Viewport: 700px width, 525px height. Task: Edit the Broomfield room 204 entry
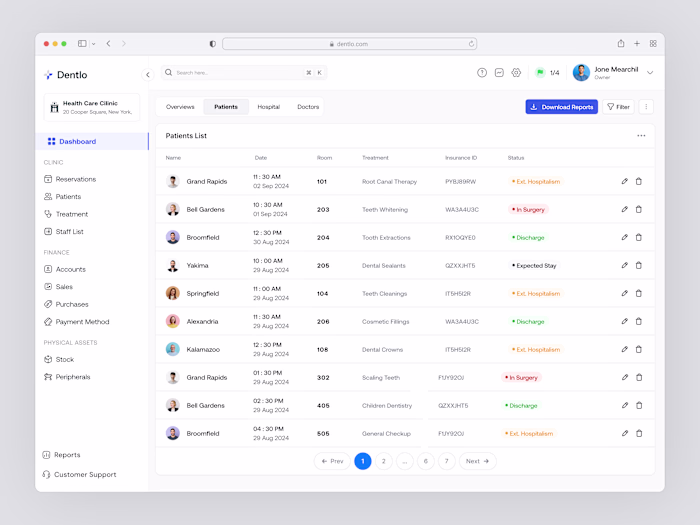pyautogui.click(x=625, y=238)
